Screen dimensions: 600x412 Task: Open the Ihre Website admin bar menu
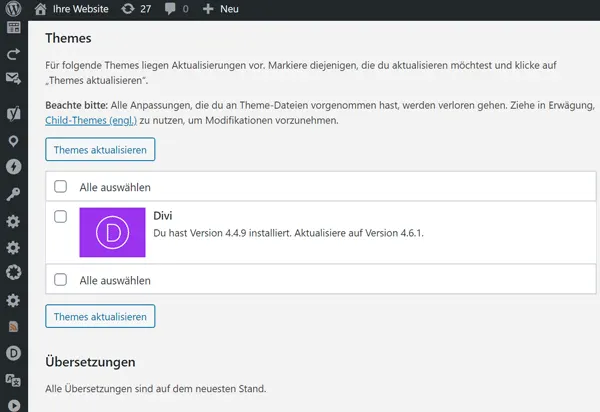tap(80, 9)
